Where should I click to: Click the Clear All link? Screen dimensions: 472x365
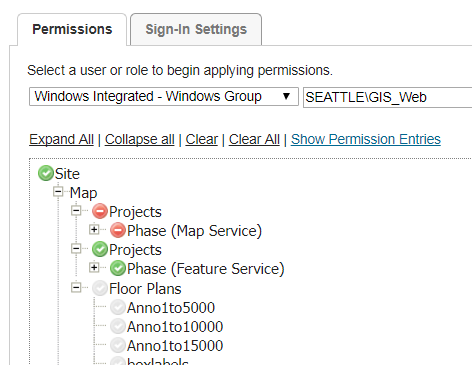pyautogui.click(x=254, y=139)
